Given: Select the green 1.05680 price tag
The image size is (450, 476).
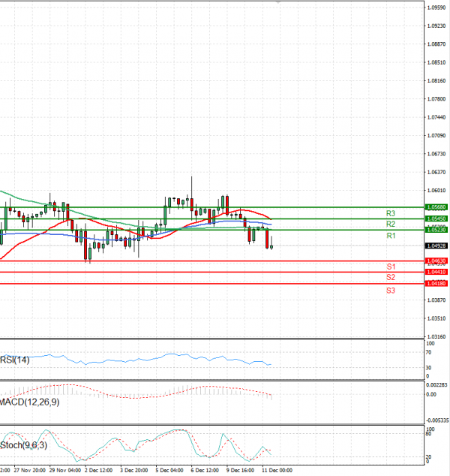Looking at the screenshot, I should 436,207.
